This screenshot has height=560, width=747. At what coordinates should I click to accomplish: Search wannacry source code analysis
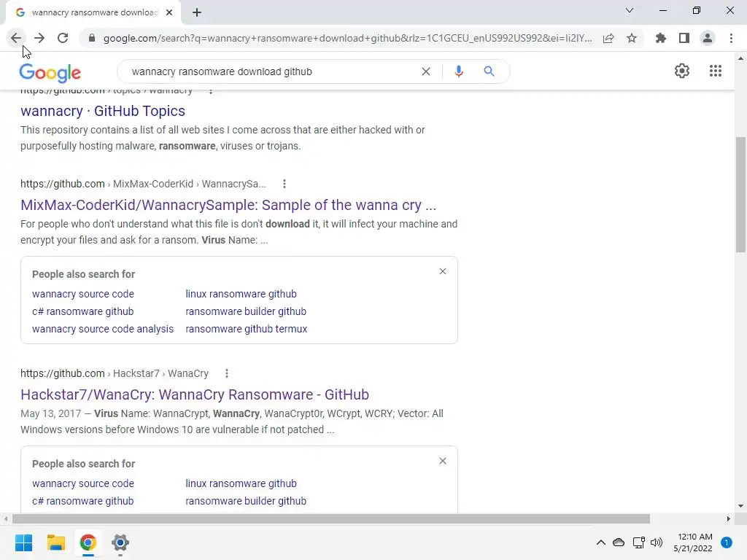pyautogui.click(x=103, y=329)
